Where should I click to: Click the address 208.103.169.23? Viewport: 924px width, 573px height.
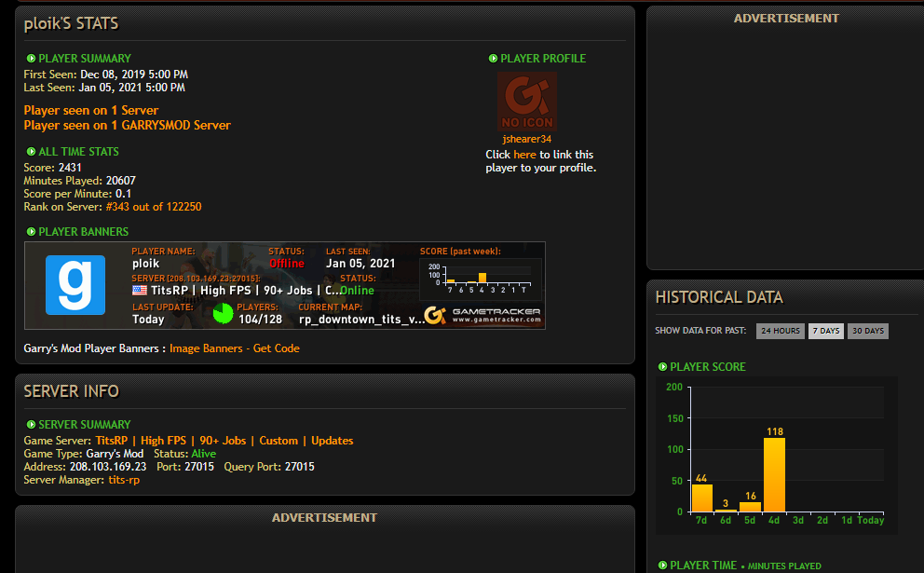(x=108, y=467)
